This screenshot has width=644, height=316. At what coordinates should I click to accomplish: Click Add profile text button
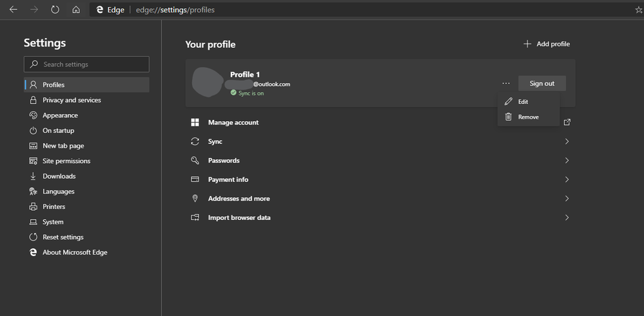553,44
